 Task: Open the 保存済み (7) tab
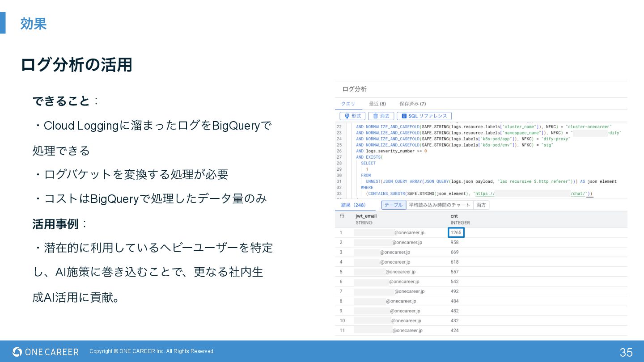pos(412,104)
